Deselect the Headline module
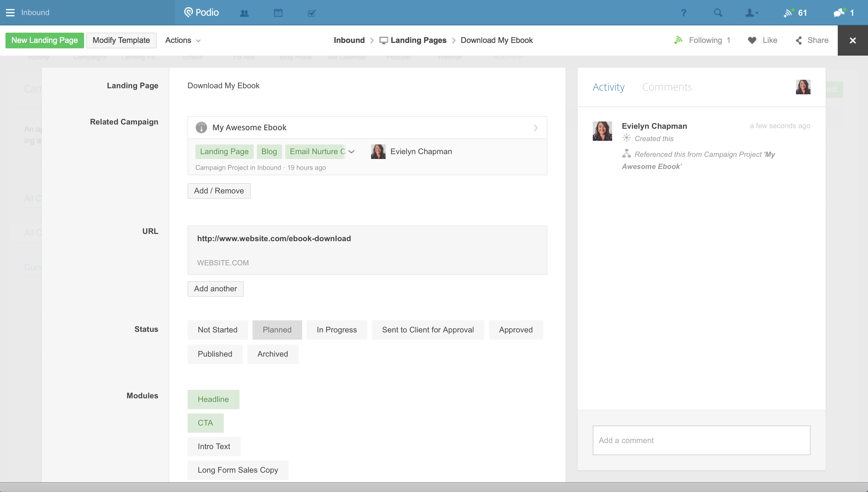 pos(213,399)
